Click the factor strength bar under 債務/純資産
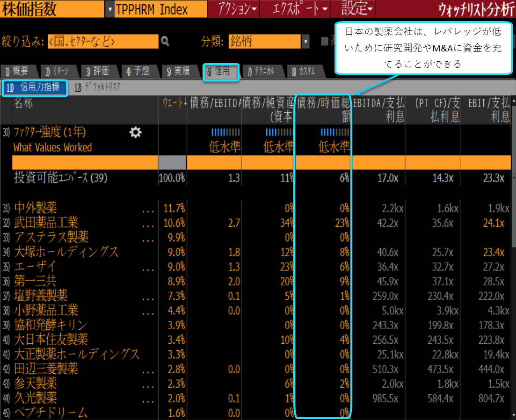 [x=280, y=132]
